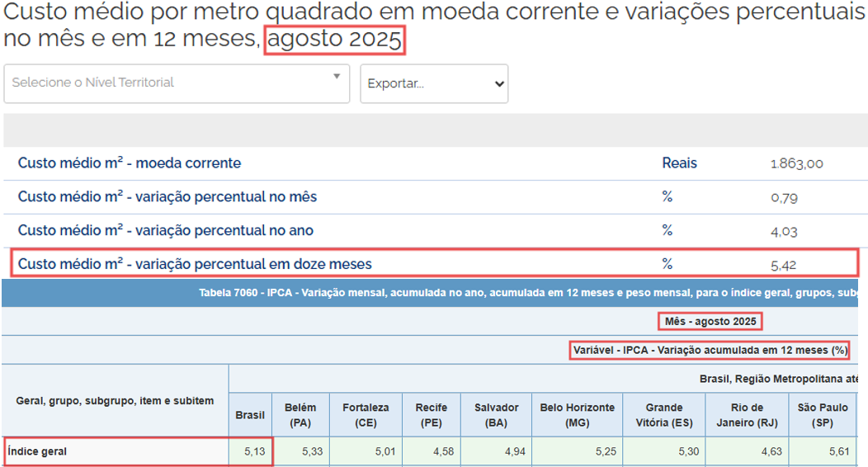Click the Brasil column header
The image size is (868, 467).
pyautogui.click(x=250, y=415)
